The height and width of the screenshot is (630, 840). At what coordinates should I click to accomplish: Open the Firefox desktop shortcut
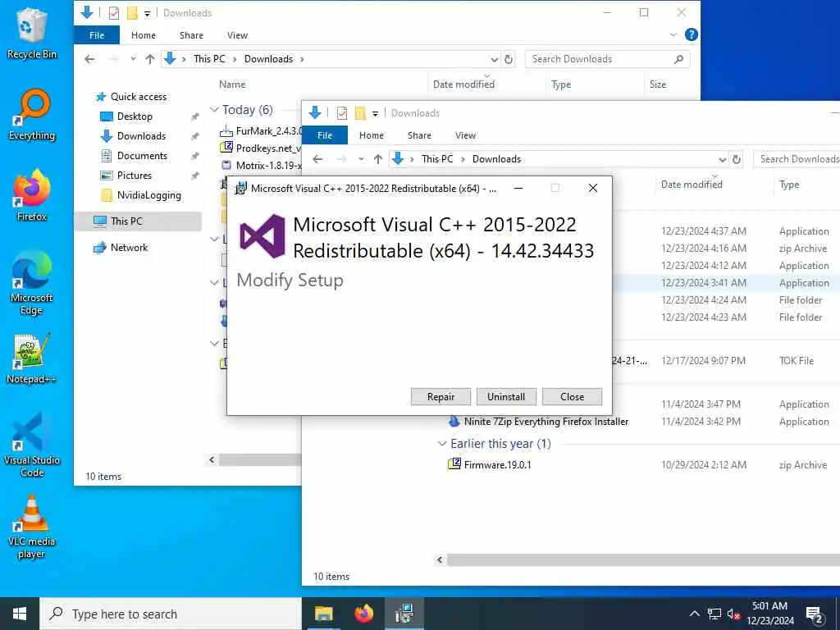point(32,195)
